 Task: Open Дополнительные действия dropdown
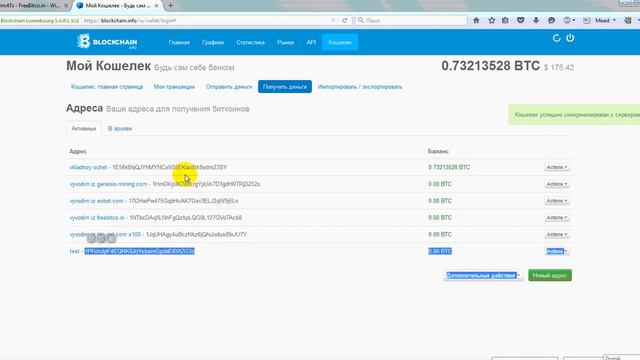click(483, 276)
